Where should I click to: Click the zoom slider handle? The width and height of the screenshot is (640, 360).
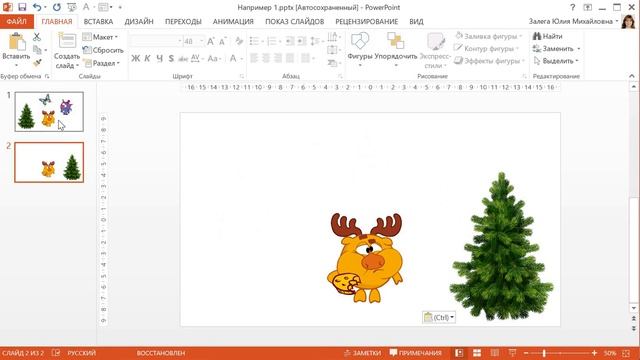[x=544, y=353]
